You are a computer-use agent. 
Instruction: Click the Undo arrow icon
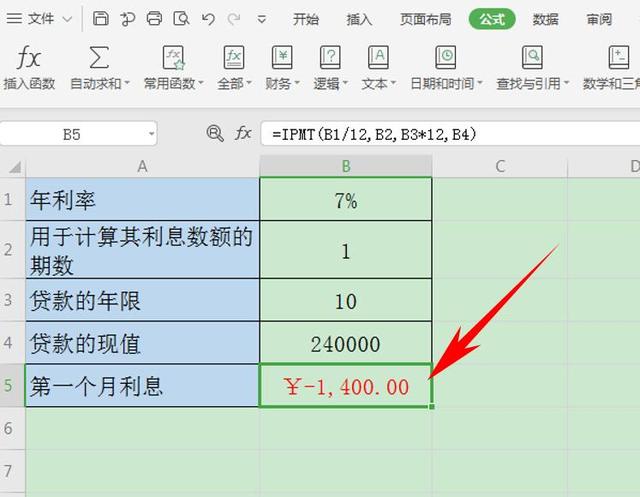[x=208, y=19]
